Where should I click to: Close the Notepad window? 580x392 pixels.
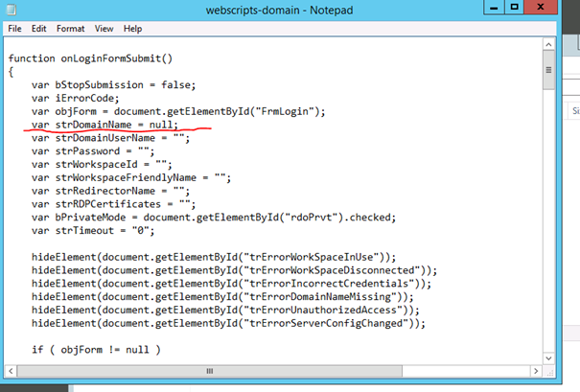541,8
